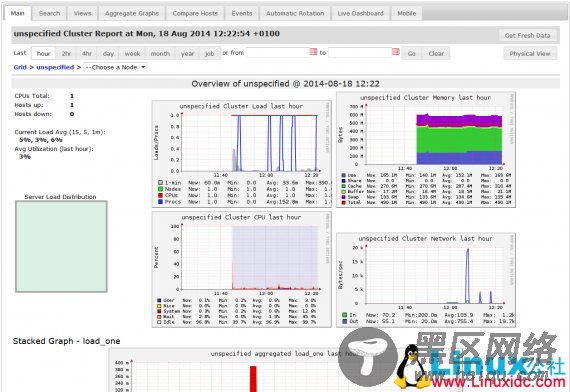Screen dimensions: 570x392
Task: Click the Server Load Distribution color box
Action: pyautogui.click(x=61, y=247)
